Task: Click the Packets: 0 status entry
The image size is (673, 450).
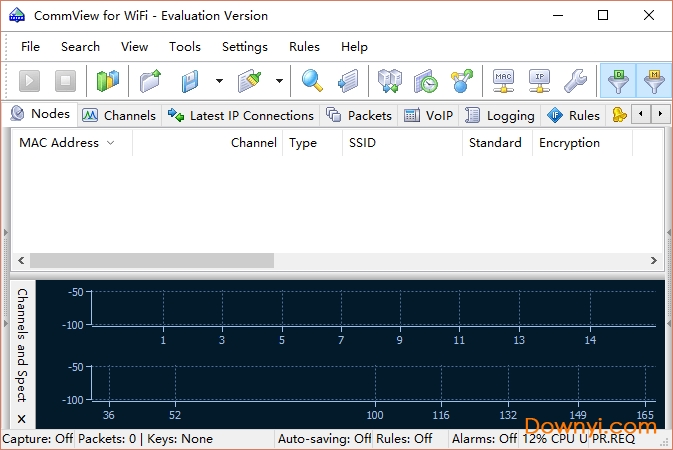Action: pos(107,439)
